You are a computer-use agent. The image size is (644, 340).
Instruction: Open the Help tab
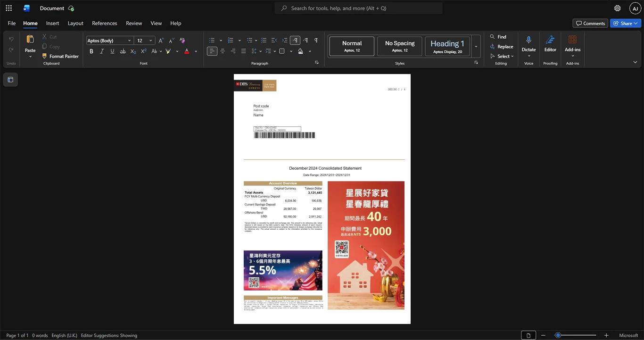click(x=175, y=23)
